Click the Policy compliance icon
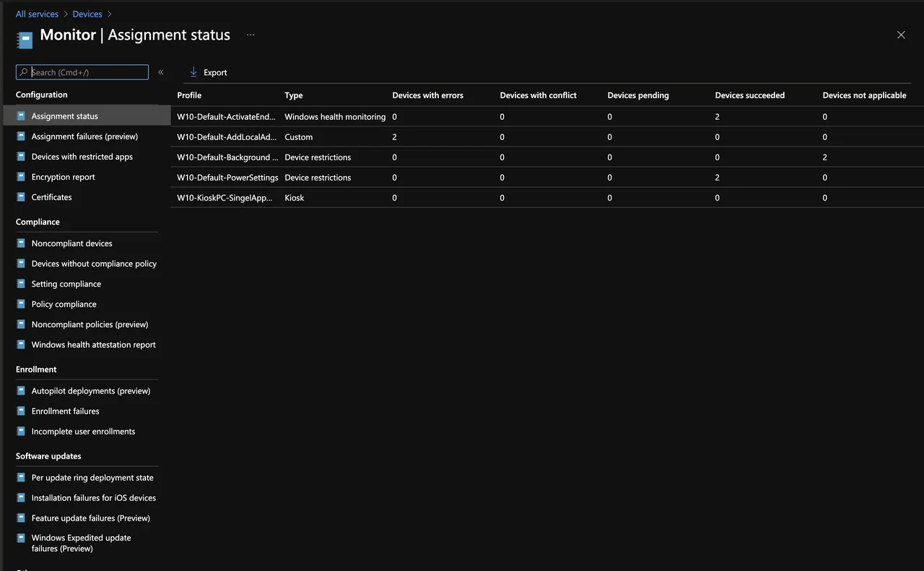This screenshot has height=571, width=924. coord(21,304)
